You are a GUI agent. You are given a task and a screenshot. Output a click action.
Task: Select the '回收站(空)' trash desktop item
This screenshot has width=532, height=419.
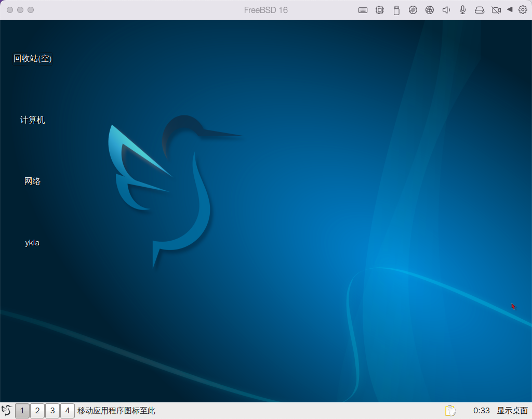tap(33, 59)
